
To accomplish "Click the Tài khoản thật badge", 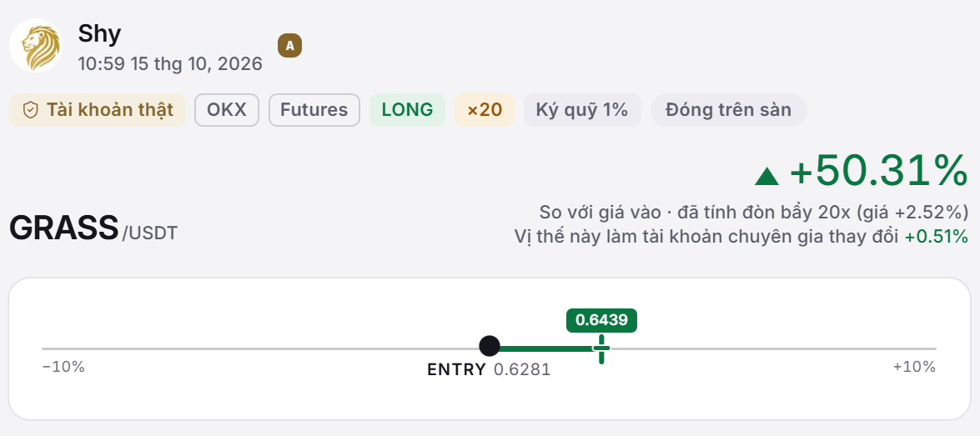I will pyautogui.click(x=98, y=110).
